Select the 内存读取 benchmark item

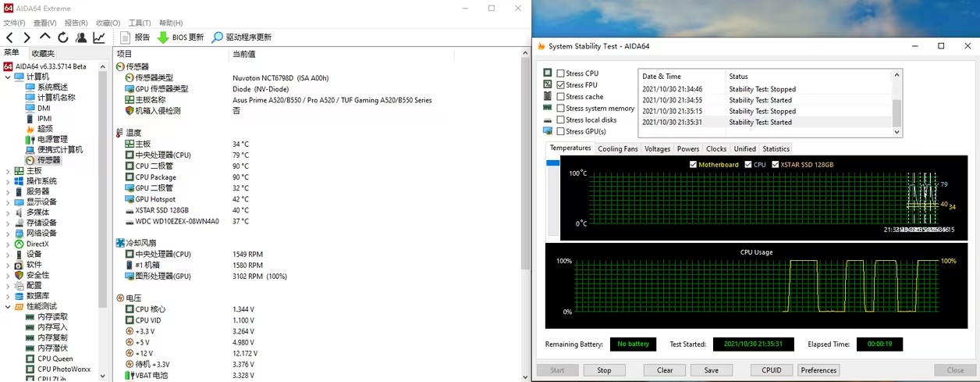(52, 317)
